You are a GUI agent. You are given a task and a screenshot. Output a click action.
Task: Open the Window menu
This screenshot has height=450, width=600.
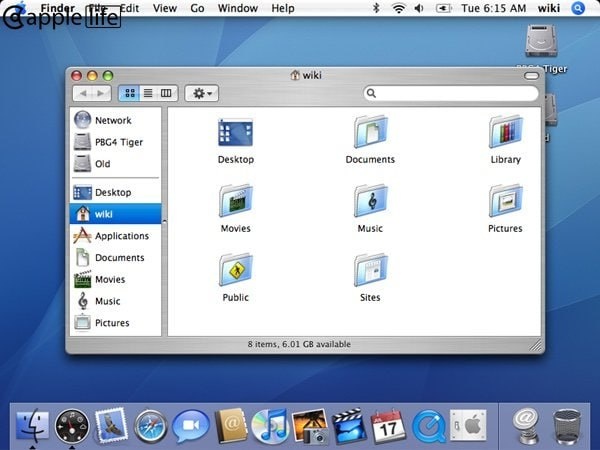238,8
